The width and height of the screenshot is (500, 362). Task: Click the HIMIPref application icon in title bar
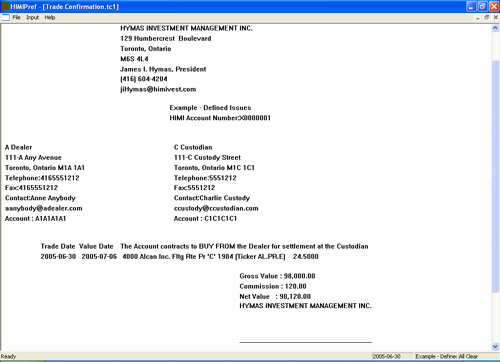[5, 6]
